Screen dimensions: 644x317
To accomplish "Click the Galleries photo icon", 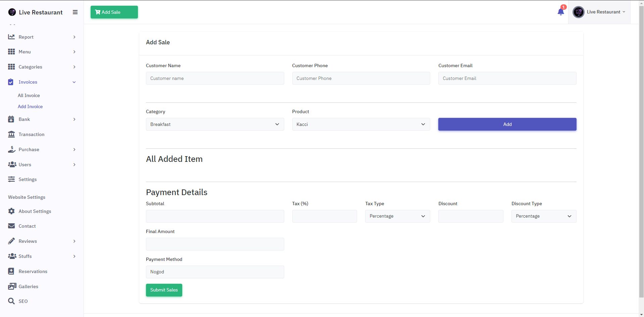I will (12, 286).
